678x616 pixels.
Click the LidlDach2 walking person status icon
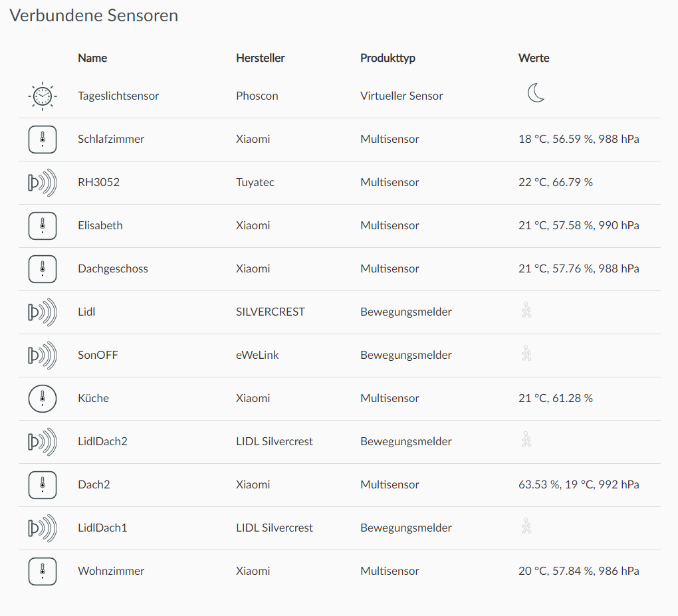point(526,440)
